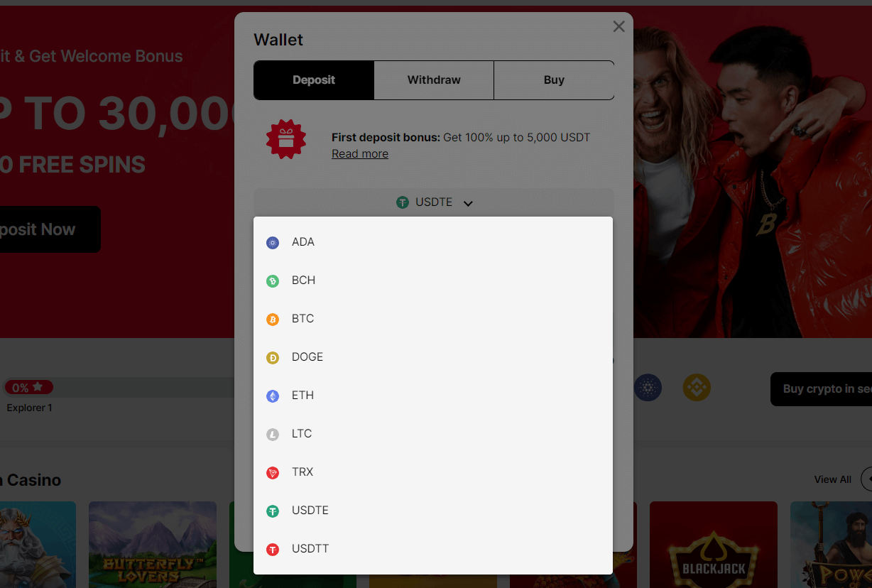Image resolution: width=872 pixels, height=588 pixels.
Task: Open the Buy tab
Action: (x=554, y=80)
